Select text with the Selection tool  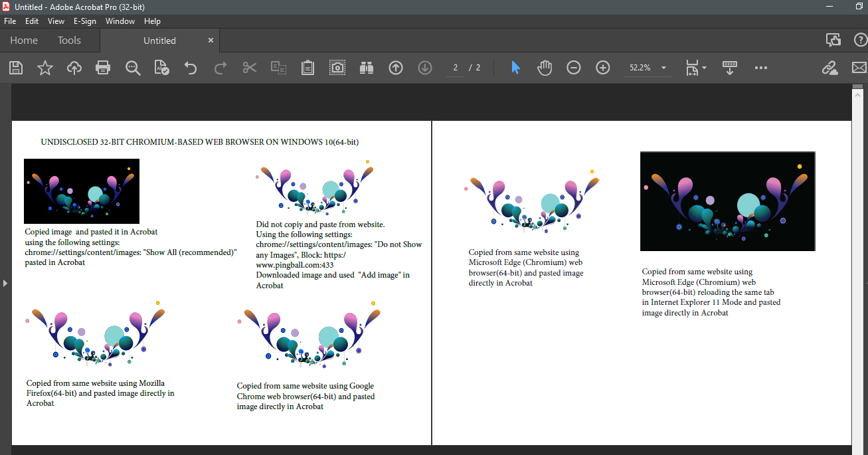pos(515,67)
